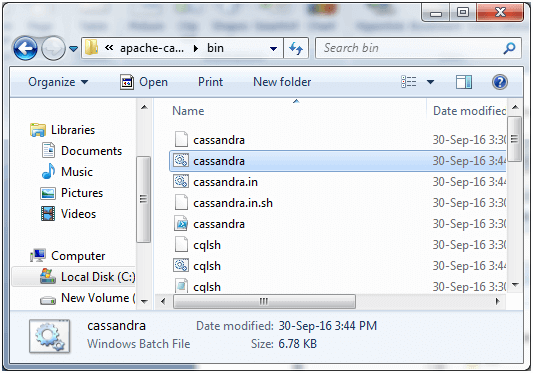Click Open in the toolbar
The image size is (533, 373).
144,82
